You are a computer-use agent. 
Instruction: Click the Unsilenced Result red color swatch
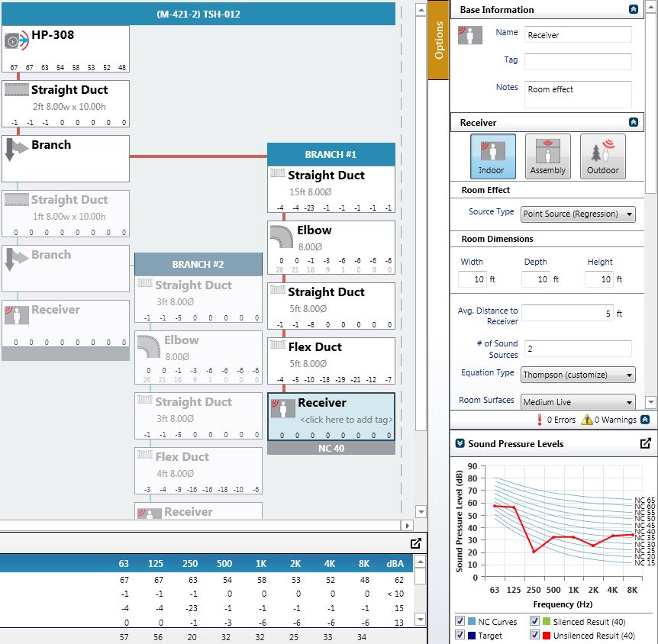pyautogui.click(x=547, y=635)
